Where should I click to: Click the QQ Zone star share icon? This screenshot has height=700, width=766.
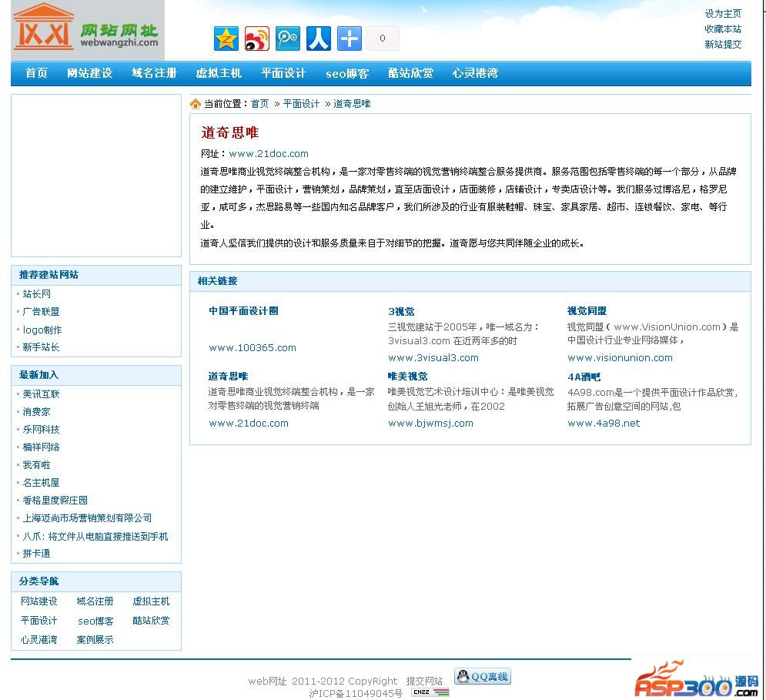pyautogui.click(x=226, y=39)
